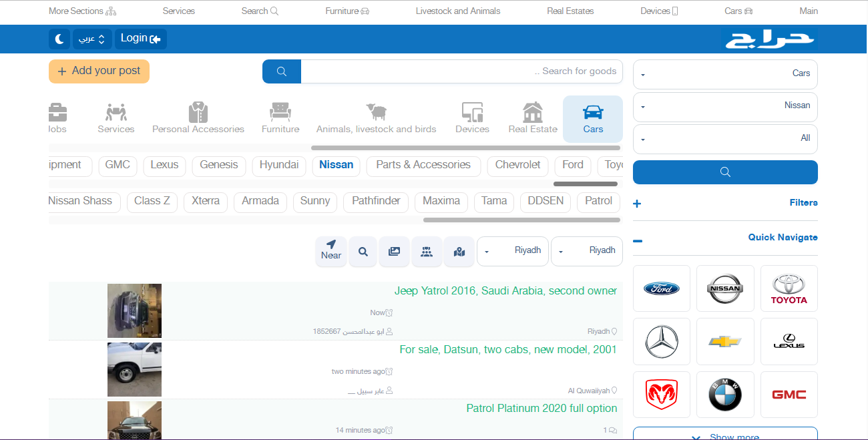Open the Cars category dropdown in sidebar
Viewport: 868px width, 440px height.
pos(725,73)
